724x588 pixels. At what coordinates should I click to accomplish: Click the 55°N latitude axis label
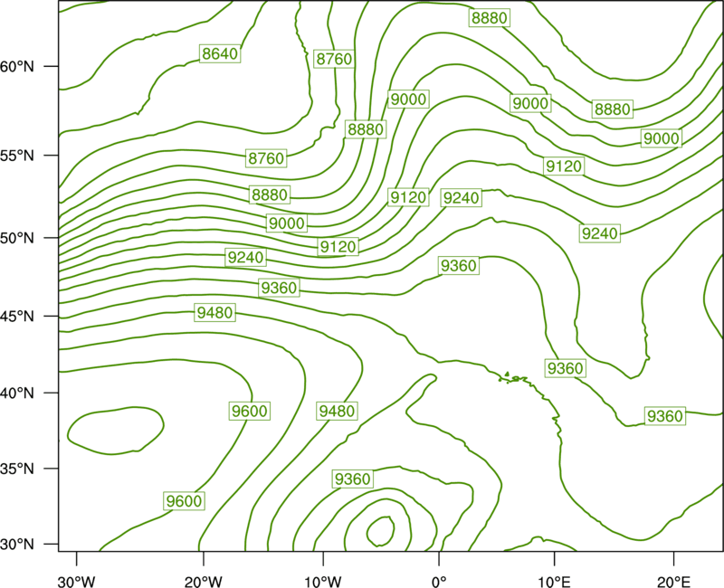pos(17,156)
